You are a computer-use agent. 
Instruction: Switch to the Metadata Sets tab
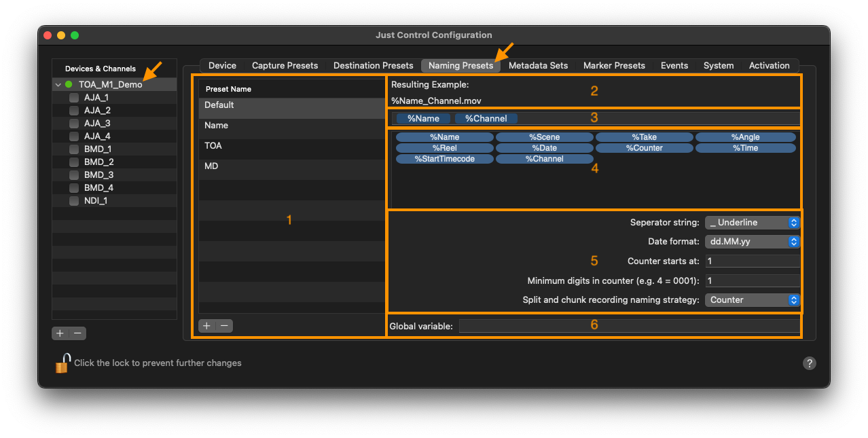tap(538, 66)
